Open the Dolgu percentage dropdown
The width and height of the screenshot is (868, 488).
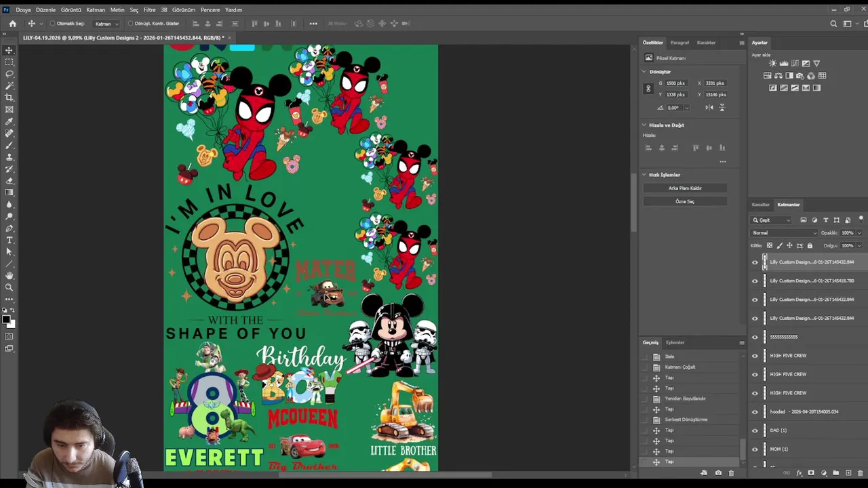pos(859,245)
